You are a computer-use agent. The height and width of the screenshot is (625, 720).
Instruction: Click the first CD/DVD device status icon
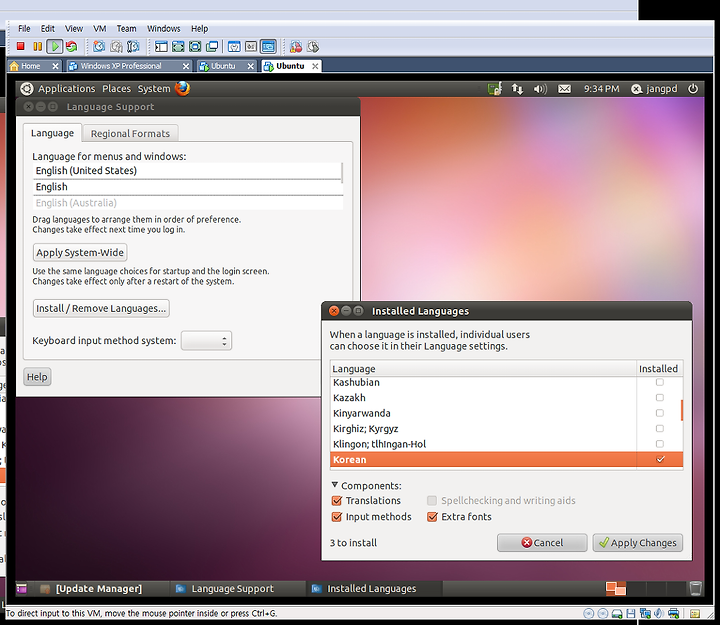[589, 613]
